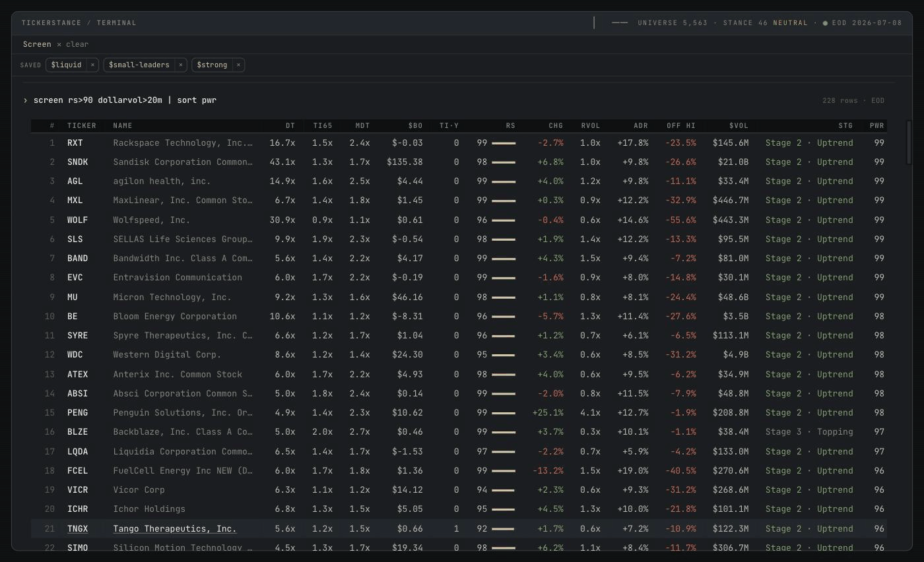Sort table by MDT column header
This screenshot has height=562, width=924.
click(x=362, y=125)
